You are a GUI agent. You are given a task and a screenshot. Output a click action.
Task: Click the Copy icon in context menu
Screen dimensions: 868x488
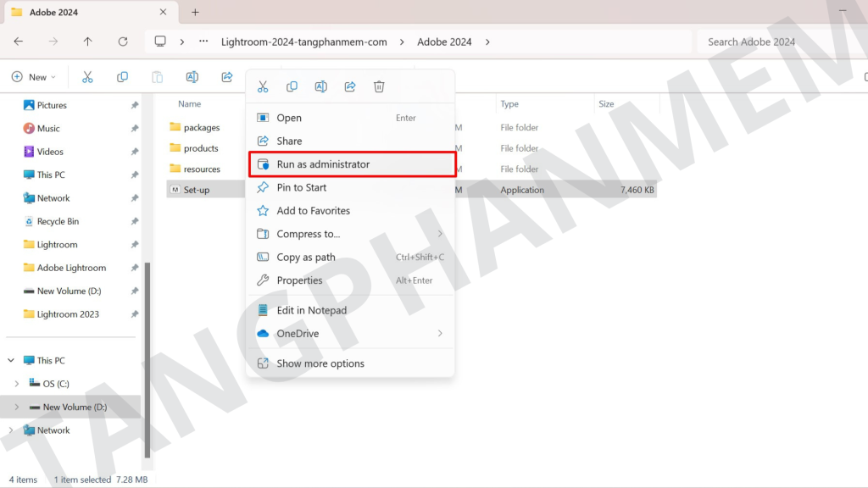tap(292, 86)
